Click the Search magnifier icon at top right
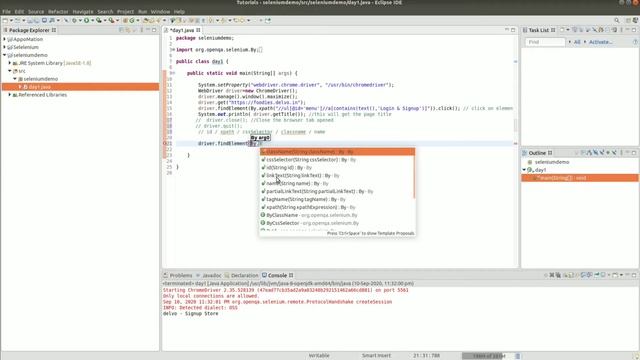 tap(617, 20)
